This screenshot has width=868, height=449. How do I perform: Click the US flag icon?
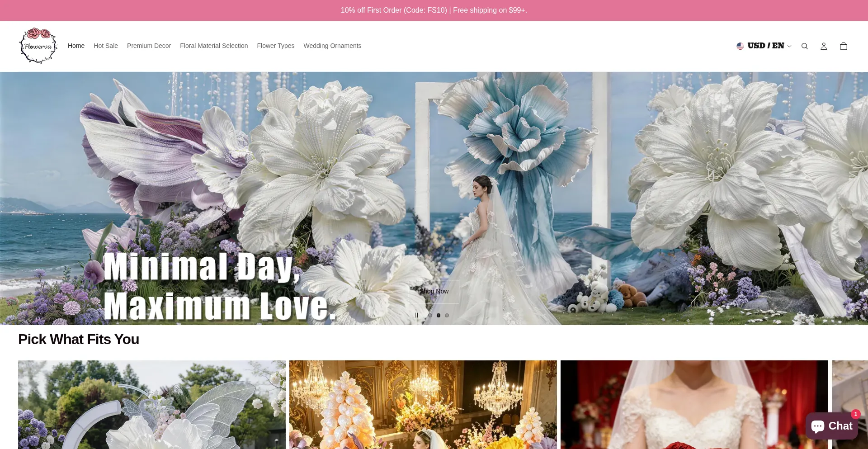click(740, 46)
